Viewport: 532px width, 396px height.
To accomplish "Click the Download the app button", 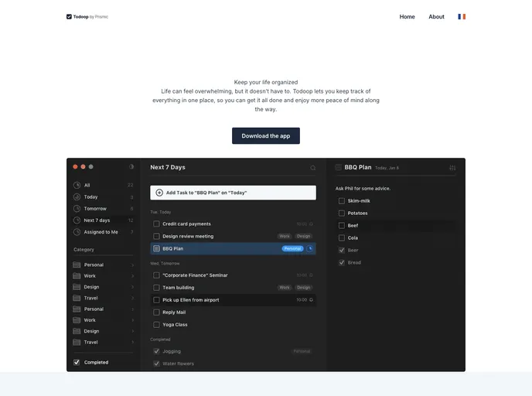I will point(266,135).
